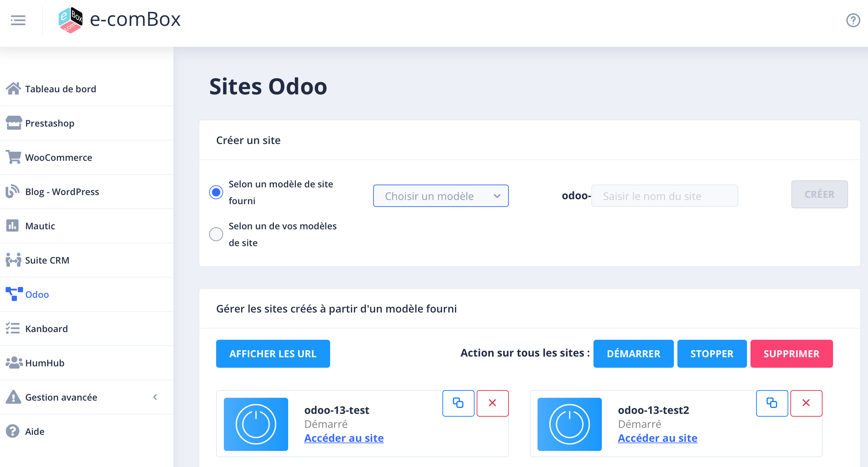Select 'Selon un de vos modèles' radio

[x=216, y=234]
